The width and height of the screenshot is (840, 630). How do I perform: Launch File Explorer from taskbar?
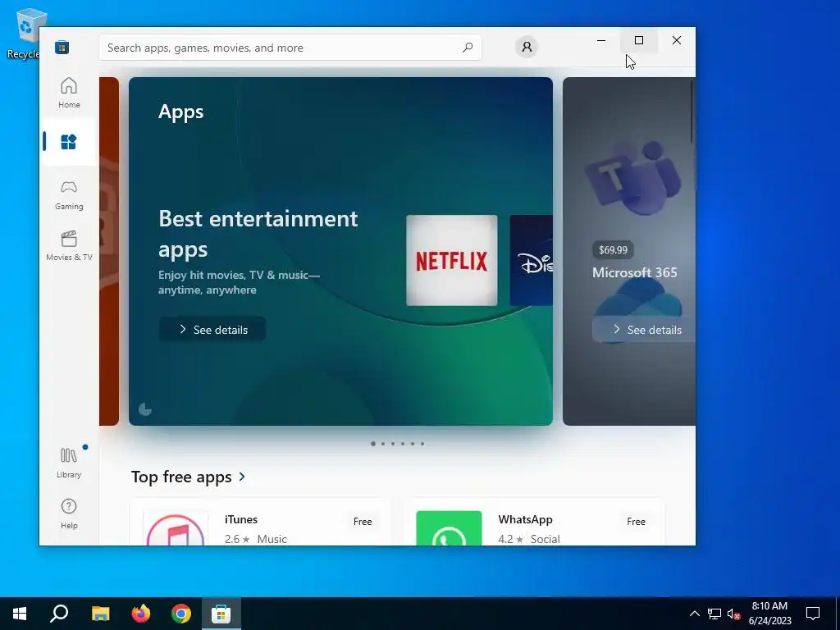pos(100,614)
